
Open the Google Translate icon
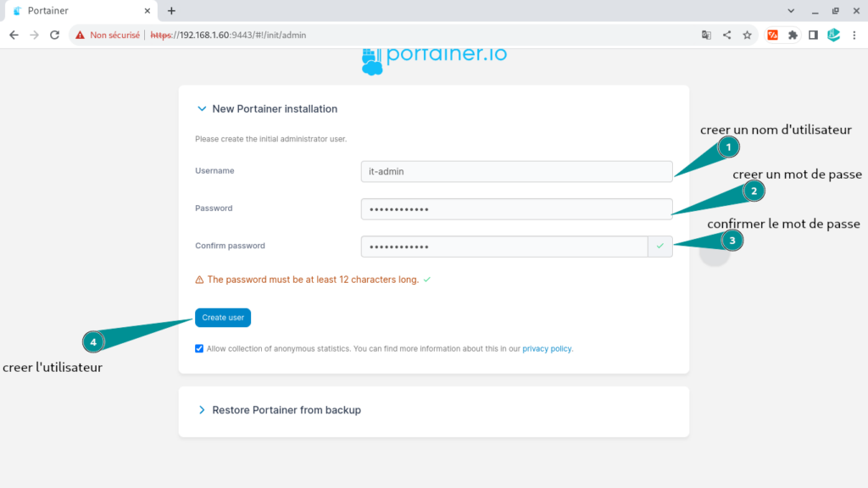[x=706, y=35]
